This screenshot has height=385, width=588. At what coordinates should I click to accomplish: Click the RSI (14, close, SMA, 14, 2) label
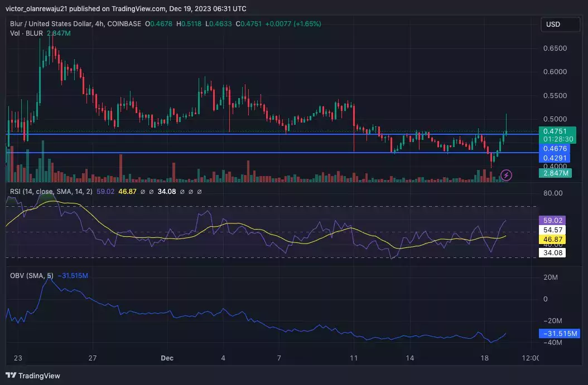coord(51,191)
